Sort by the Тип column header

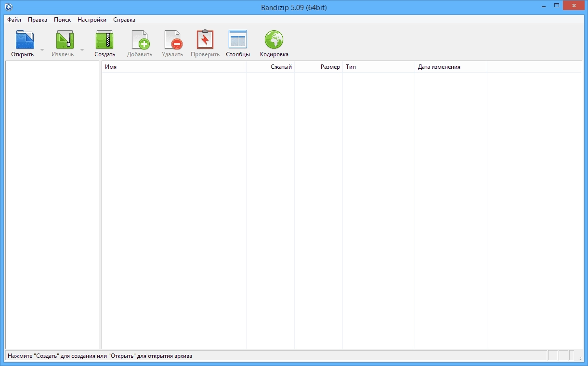[379, 67]
